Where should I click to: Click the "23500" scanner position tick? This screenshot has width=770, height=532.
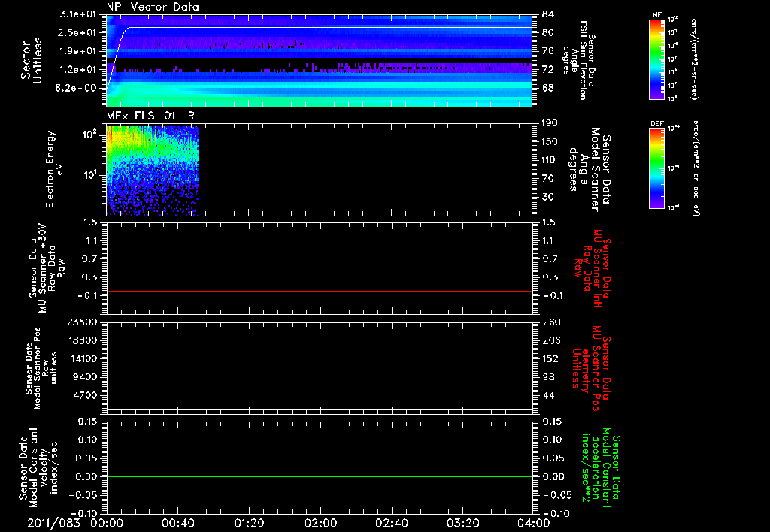click(83, 322)
